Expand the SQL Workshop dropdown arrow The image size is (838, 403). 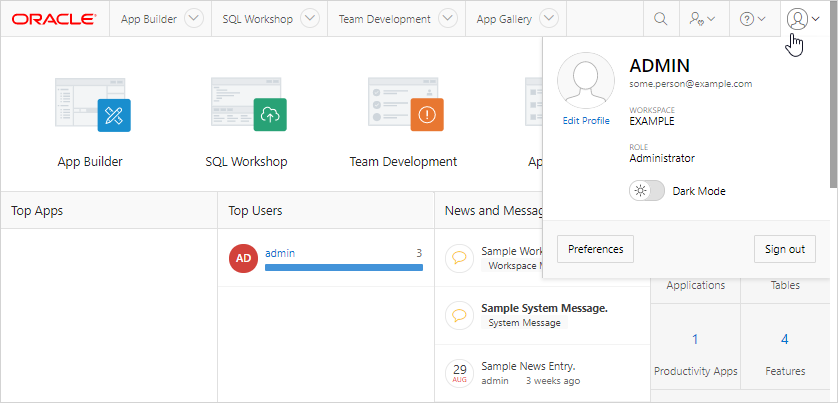click(x=310, y=19)
